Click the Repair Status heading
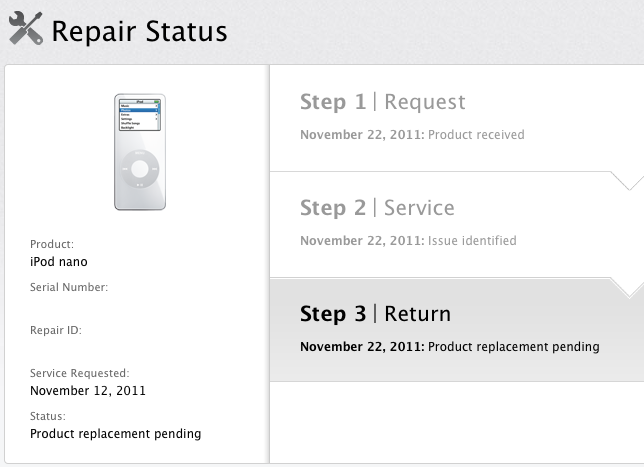The image size is (644, 467). coord(139,32)
